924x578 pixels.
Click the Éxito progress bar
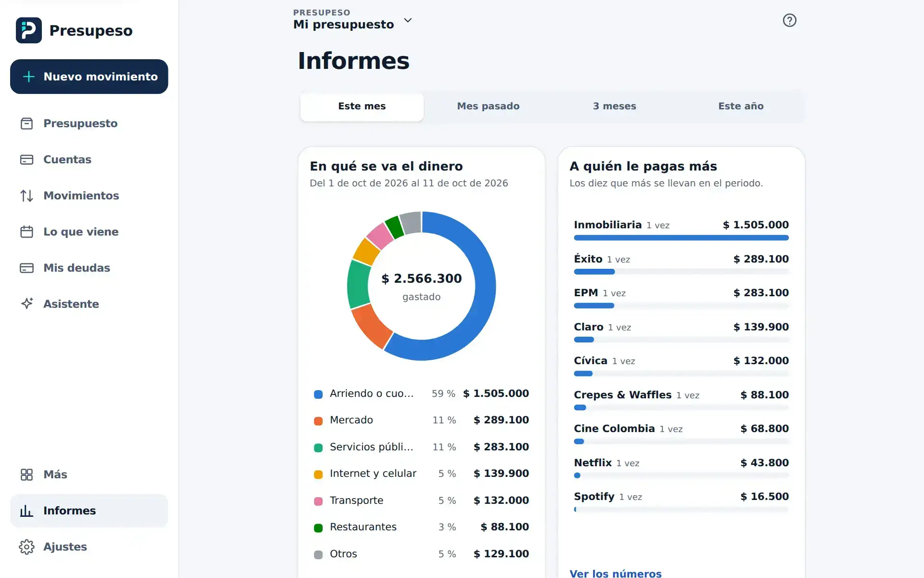(681, 272)
